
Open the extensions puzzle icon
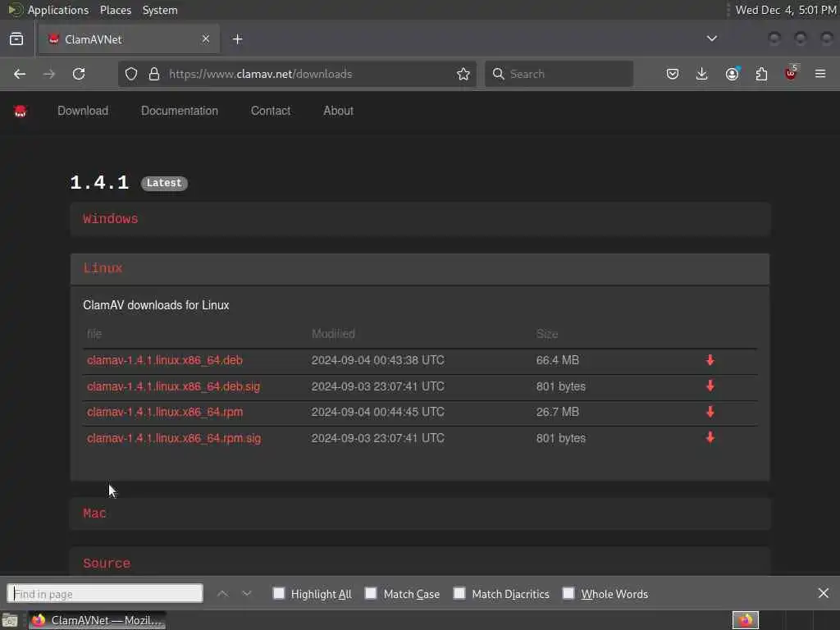[761, 74]
